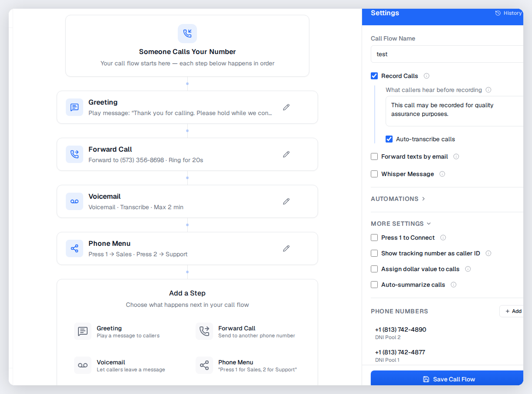
Task: Click the incoming call icon above 'Someone Calls Your Number'
Action: tap(187, 33)
